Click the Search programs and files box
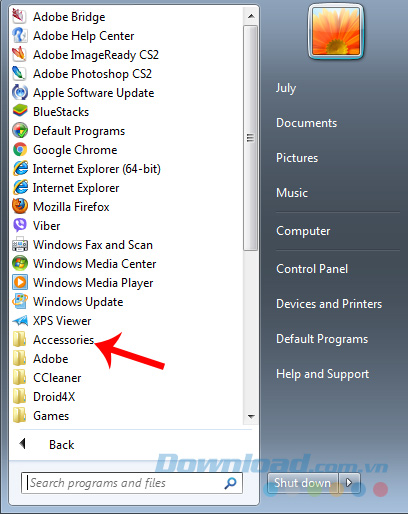The height and width of the screenshot is (514, 408). [132, 483]
